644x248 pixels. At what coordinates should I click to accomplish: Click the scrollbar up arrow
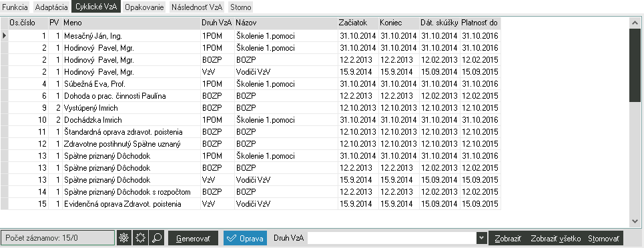[x=635, y=22]
